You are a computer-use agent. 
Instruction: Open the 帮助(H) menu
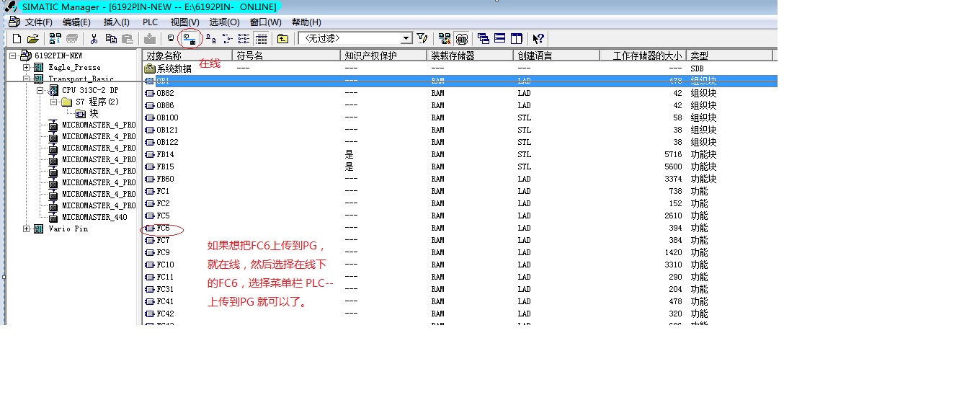point(306,22)
